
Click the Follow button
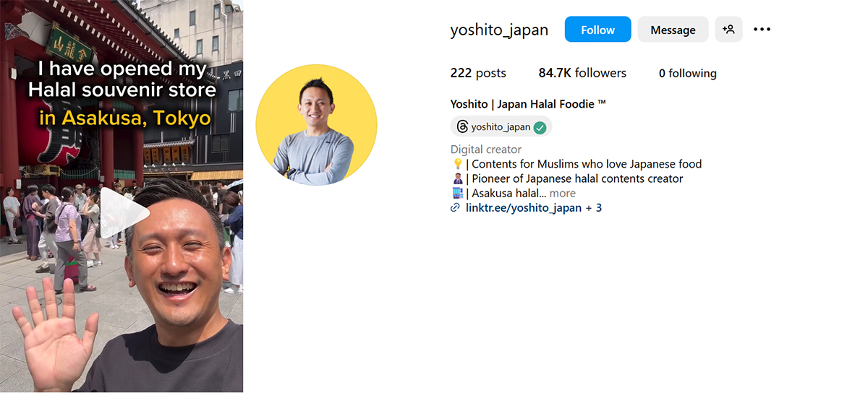[x=597, y=30]
